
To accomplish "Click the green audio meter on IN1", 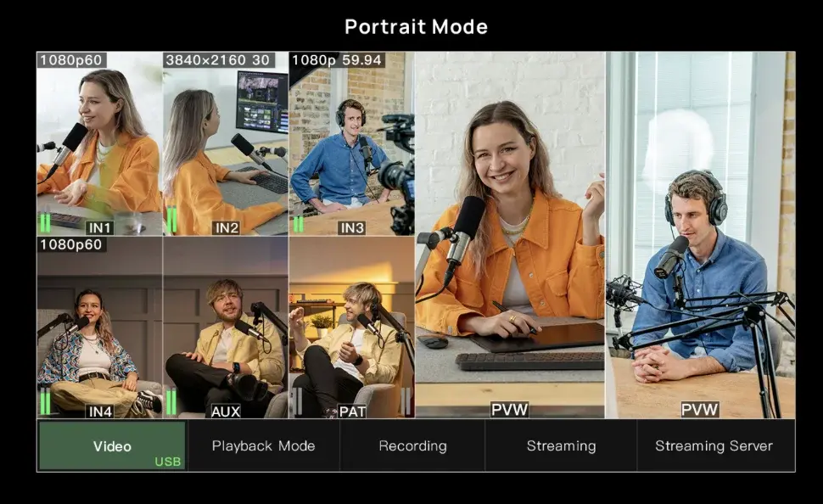I will point(45,223).
